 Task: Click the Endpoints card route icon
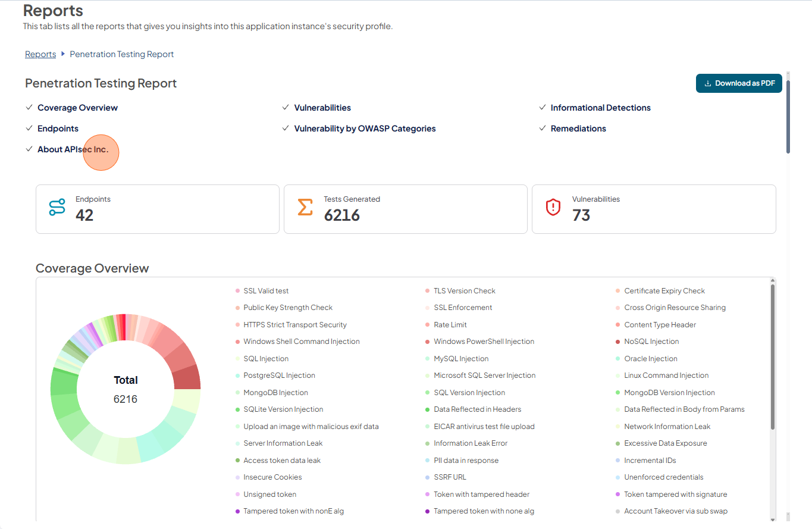tap(57, 207)
